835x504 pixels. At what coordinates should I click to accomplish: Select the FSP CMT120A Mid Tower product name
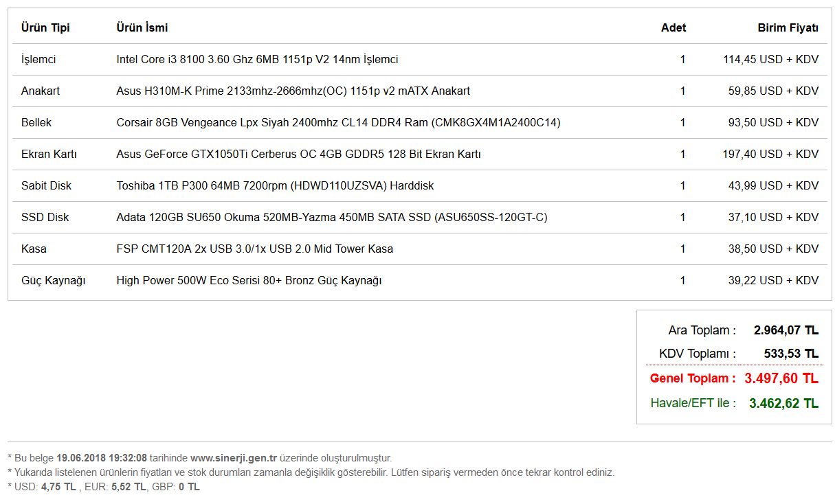[x=255, y=249]
